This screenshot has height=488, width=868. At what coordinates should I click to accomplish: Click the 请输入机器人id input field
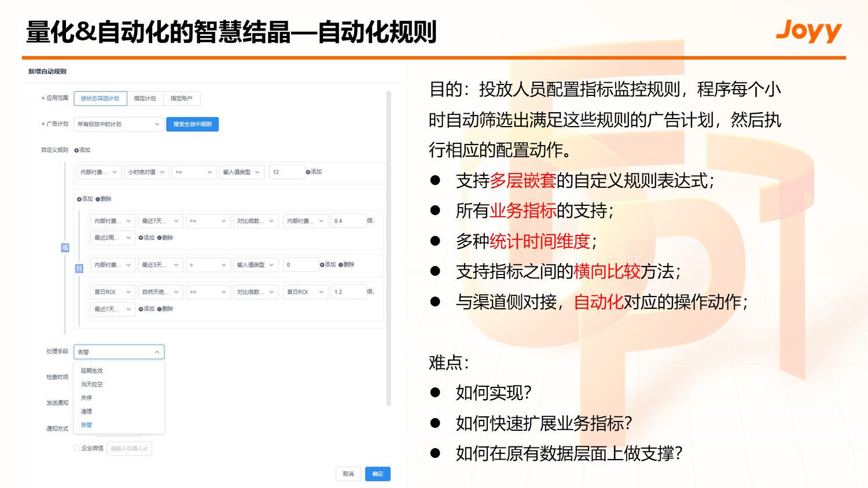pos(130,449)
